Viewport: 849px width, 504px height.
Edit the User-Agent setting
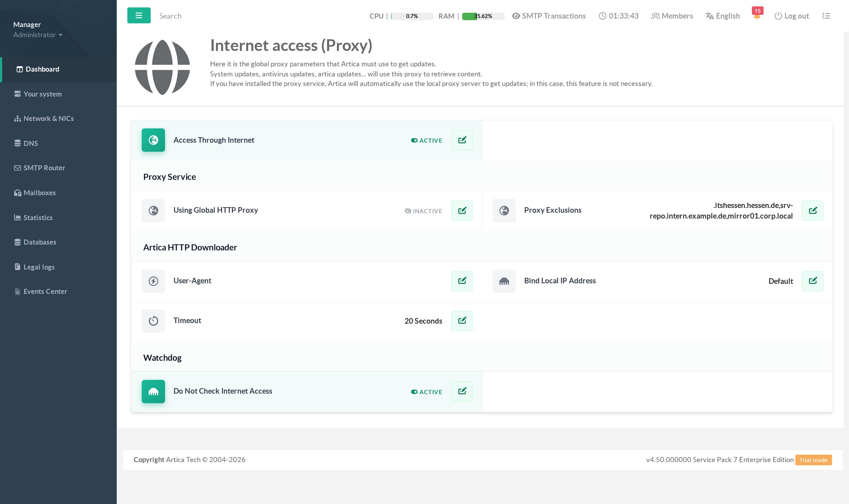point(462,281)
